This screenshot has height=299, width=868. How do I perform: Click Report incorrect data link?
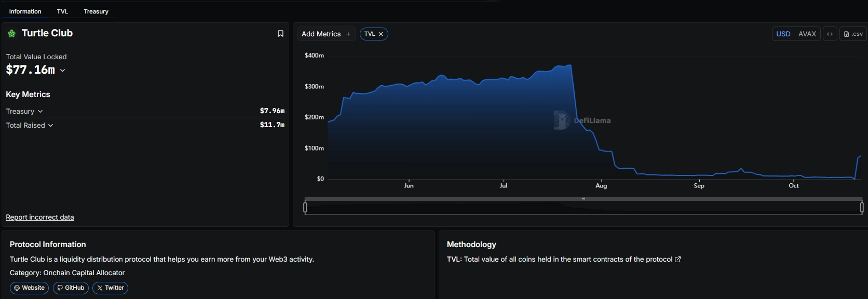(40, 218)
